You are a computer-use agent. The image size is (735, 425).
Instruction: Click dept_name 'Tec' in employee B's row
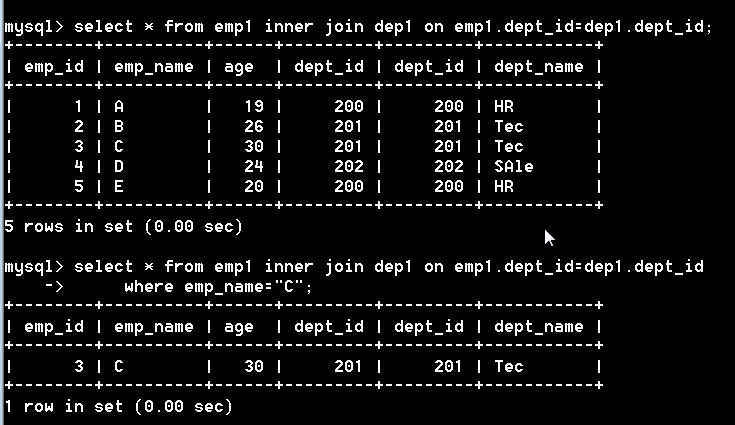[x=509, y=127]
